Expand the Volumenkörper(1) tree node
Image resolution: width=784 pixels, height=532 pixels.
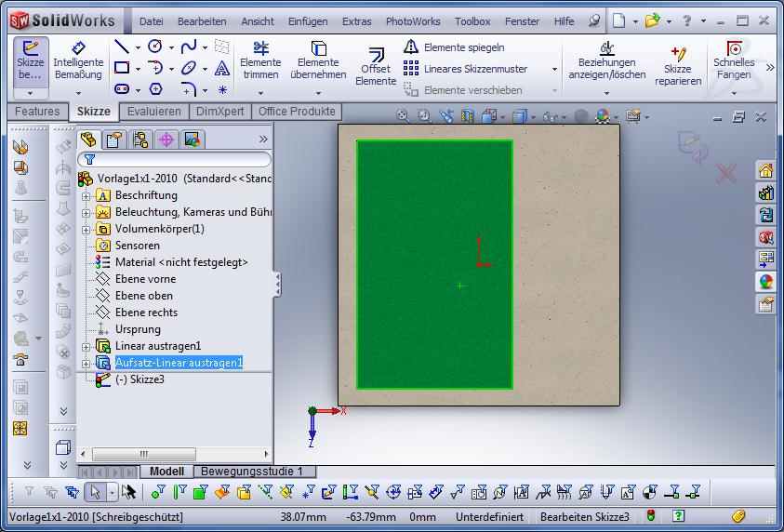[x=86, y=229]
